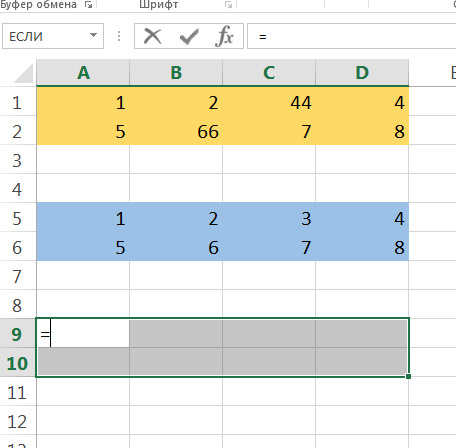Select column C header
This screenshot has height=448, width=456.
[269, 72]
